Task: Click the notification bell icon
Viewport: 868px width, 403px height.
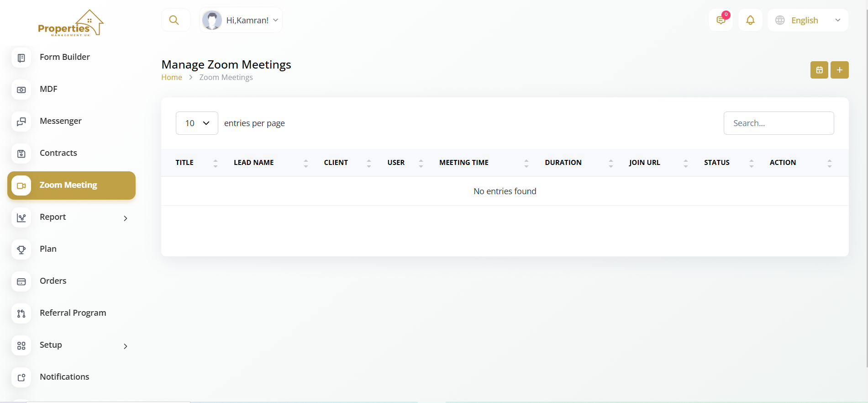Action: pyautogui.click(x=750, y=20)
